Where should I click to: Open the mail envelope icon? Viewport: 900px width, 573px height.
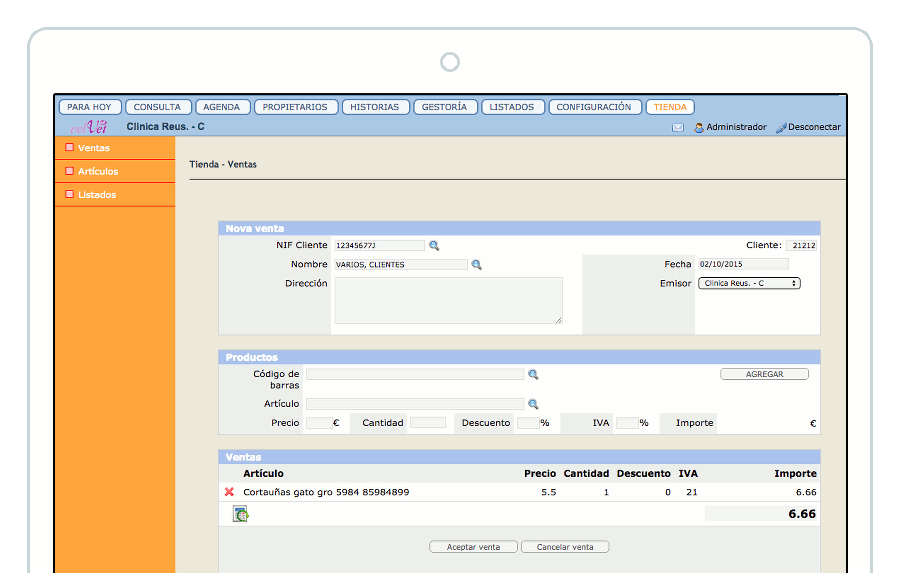pos(678,128)
